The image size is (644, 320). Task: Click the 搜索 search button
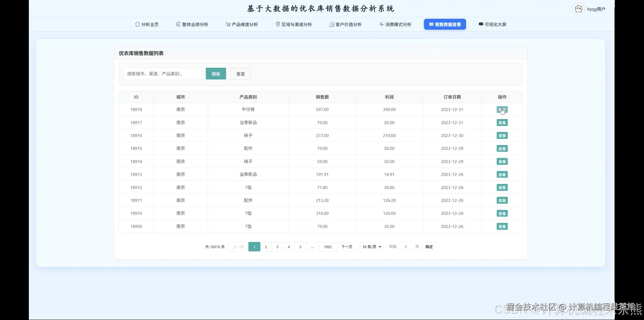[216, 74]
